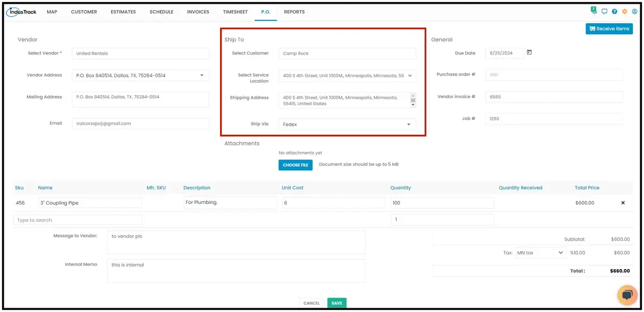The image size is (644, 312).
Task: Click the tax amount $60.00
Action: pos(622,252)
